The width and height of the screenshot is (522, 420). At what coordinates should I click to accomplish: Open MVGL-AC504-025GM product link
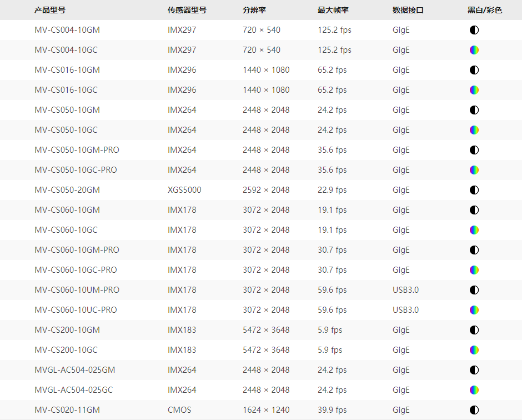tap(74, 370)
